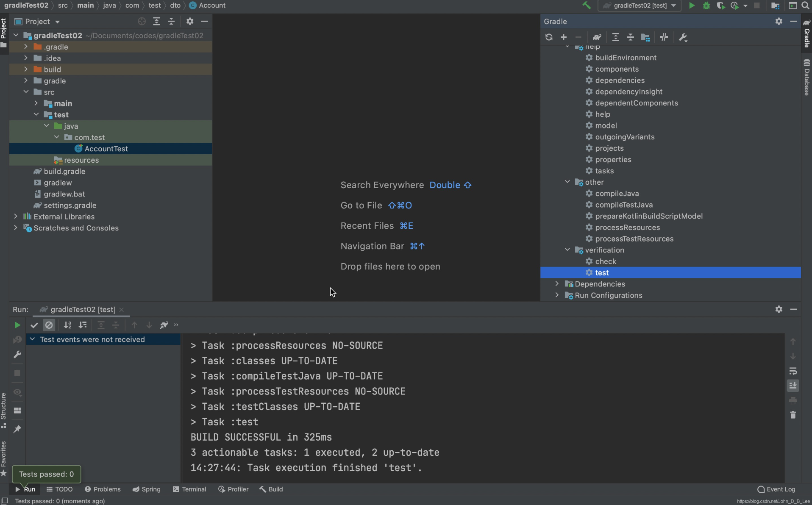Image resolution: width=812 pixels, height=505 pixels.
Task: Open gradleTest02 [test] run configuration dropdown
Action: (x=640, y=6)
